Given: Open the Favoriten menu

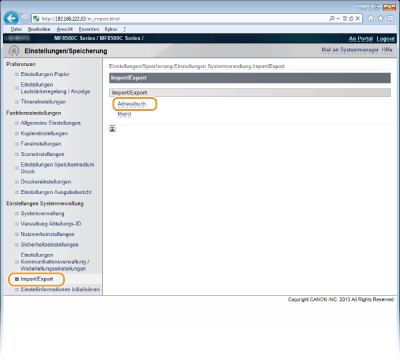Looking at the screenshot, I should [89, 29].
